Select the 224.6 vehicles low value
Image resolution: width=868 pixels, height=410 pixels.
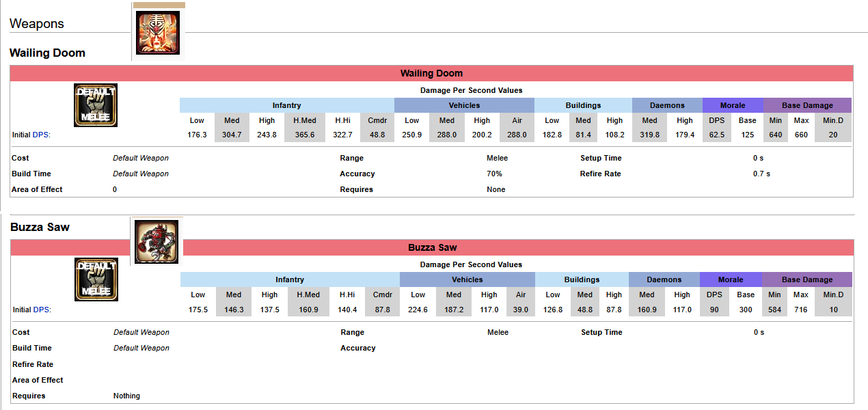coord(418,310)
